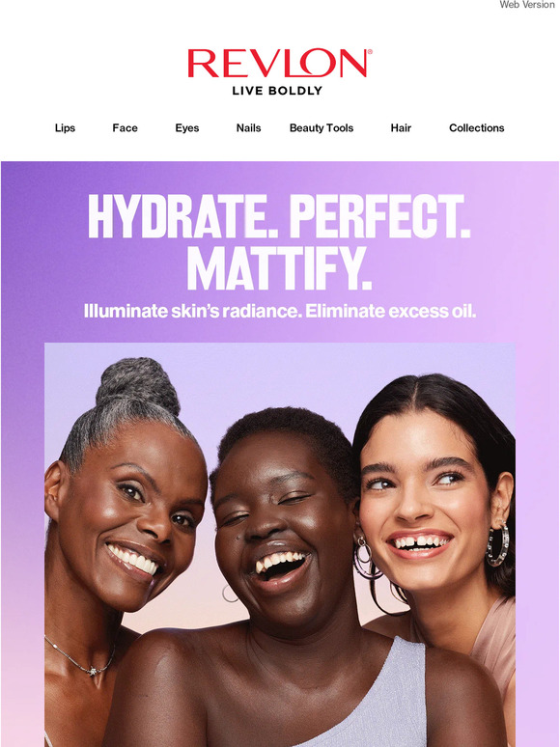This screenshot has height=747, width=560.
Task: Open the Web Version link
Action: pyautogui.click(x=529, y=4)
